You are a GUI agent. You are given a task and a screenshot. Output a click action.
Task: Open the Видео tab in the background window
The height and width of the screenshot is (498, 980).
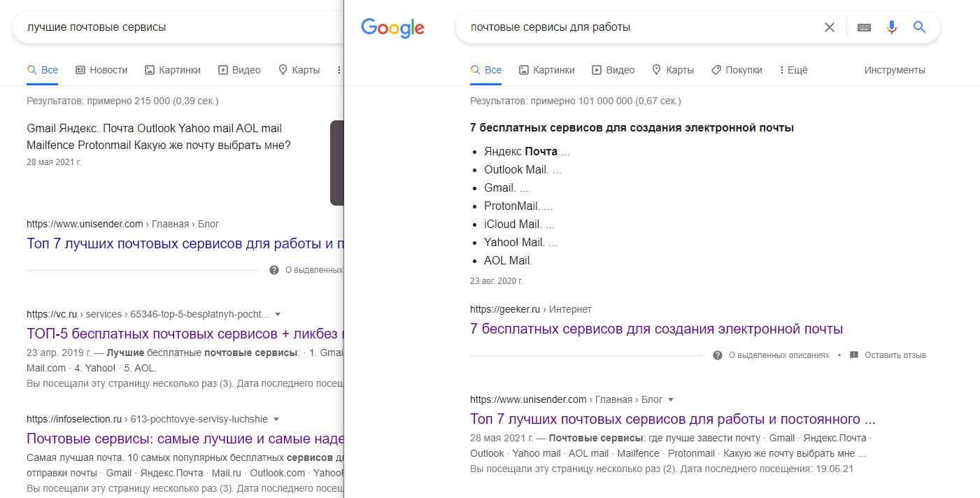click(239, 70)
